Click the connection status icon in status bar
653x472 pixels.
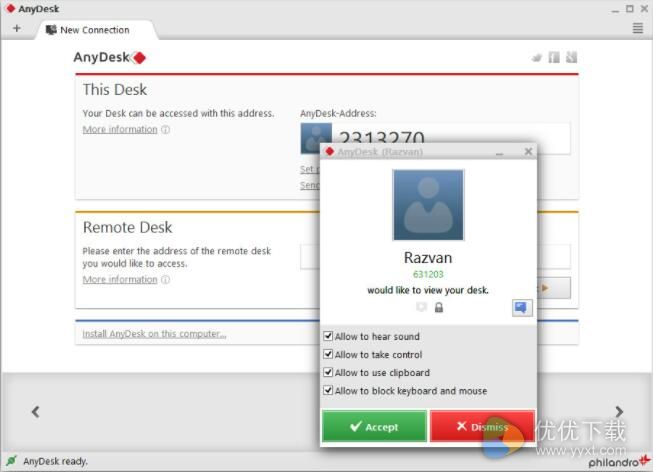(x=11, y=461)
